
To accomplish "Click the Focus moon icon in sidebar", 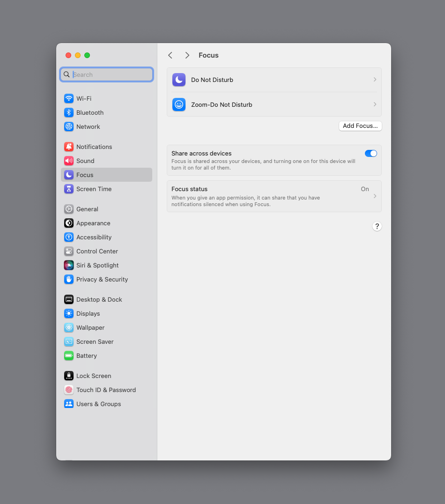I will (x=69, y=175).
